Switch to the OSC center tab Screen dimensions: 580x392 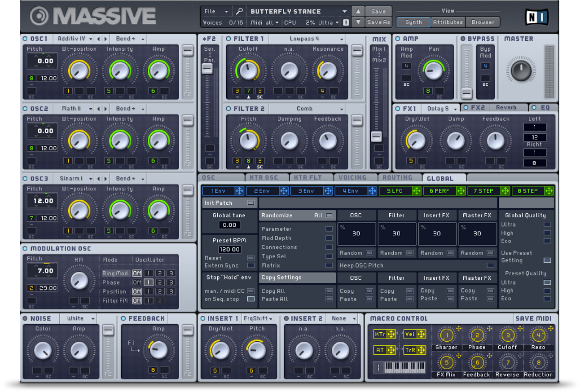click(x=221, y=178)
